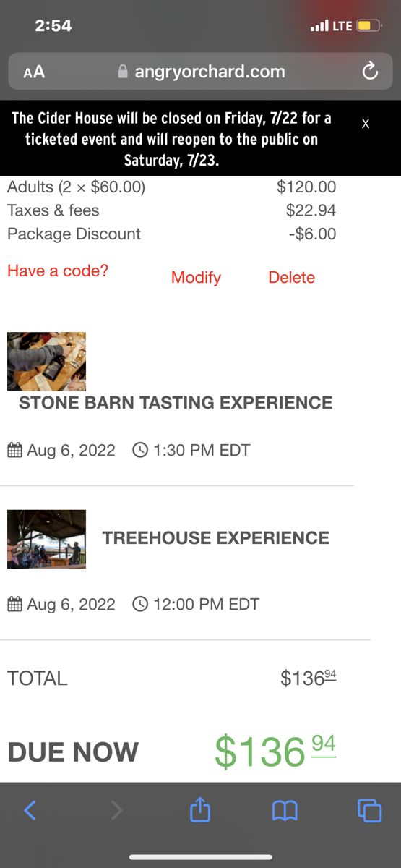Tap the clock icon next to 12:00 PM EDT

(x=141, y=604)
